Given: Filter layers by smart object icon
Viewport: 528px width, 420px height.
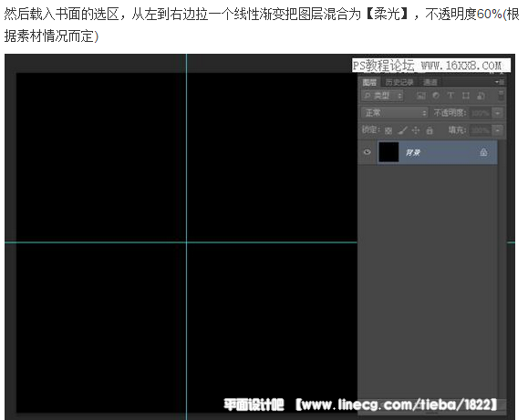Looking at the screenshot, I should (481, 96).
